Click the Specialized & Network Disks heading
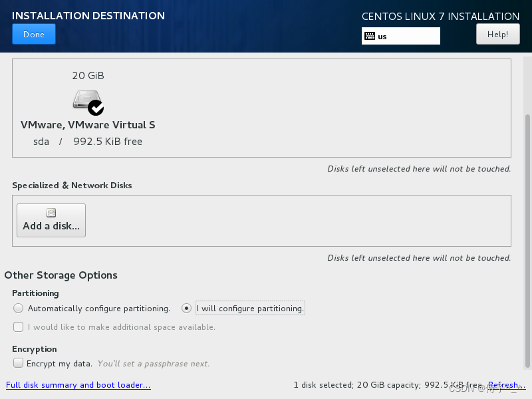 pos(72,186)
